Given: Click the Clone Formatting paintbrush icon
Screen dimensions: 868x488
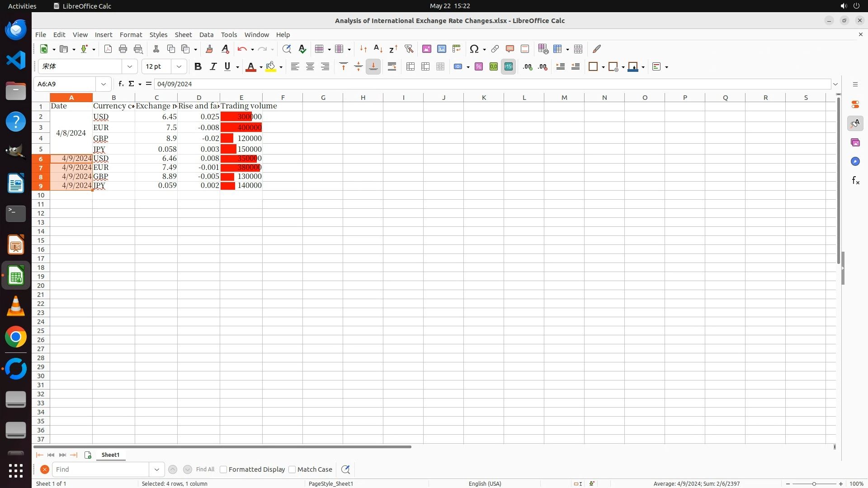Looking at the screenshot, I should (x=209, y=49).
